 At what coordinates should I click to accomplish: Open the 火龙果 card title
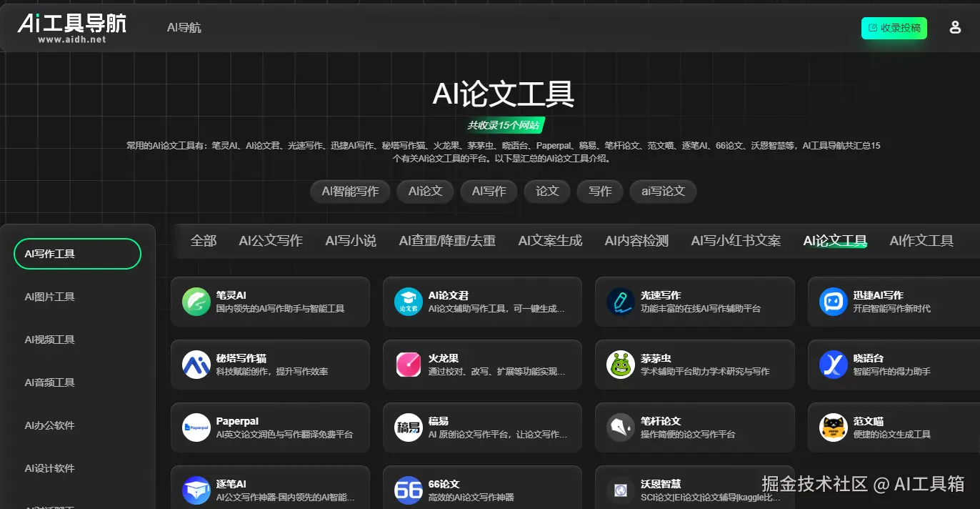pyautogui.click(x=444, y=358)
